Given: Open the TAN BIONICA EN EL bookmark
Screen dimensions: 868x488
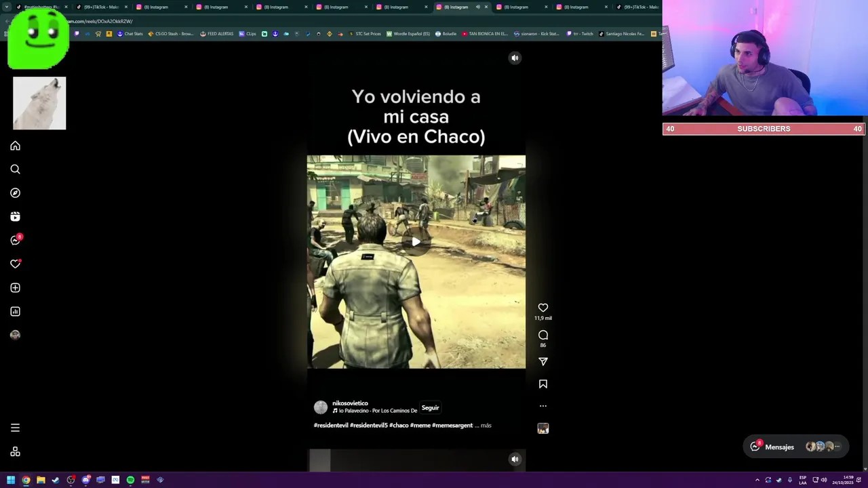Looking at the screenshot, I should click(x=485, y=34).
